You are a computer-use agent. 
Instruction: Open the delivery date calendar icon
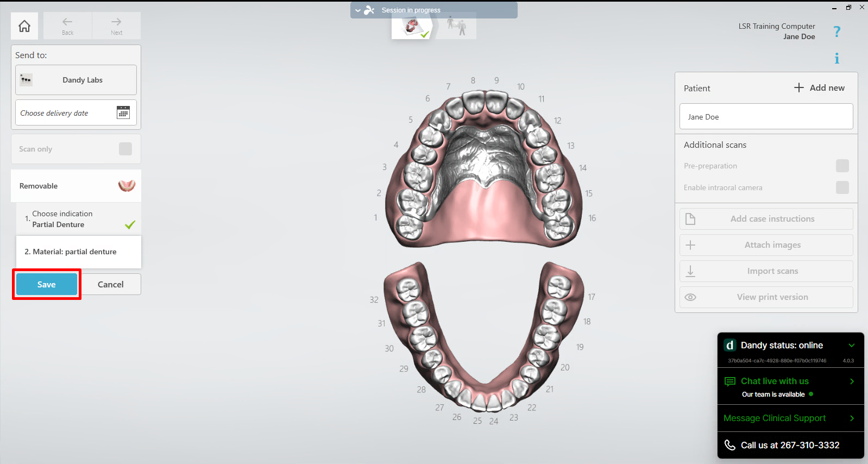tap(123, 112)
